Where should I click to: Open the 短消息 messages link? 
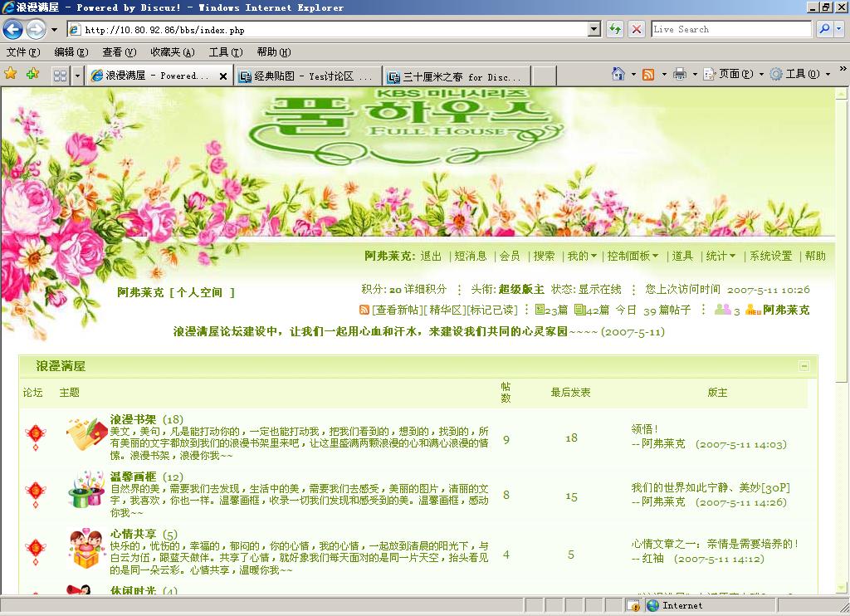470,256
